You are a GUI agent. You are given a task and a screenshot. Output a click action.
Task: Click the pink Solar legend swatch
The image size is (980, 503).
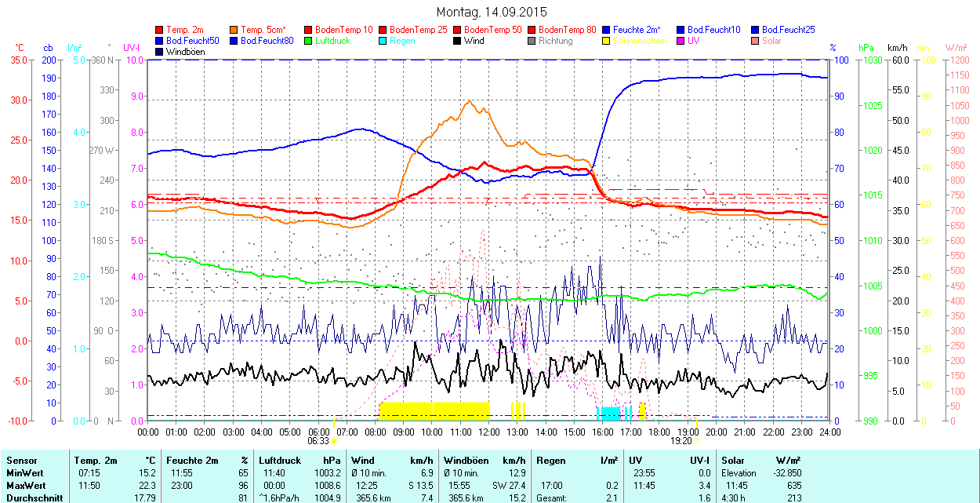[x=754, y=41]
